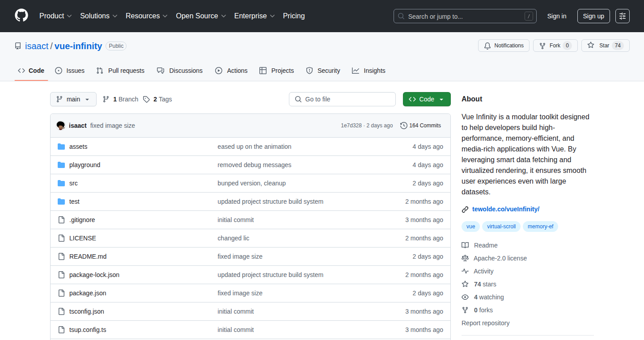Click the LICENSE file icon
The image size is (644, 340).
(x=61, y=238)
